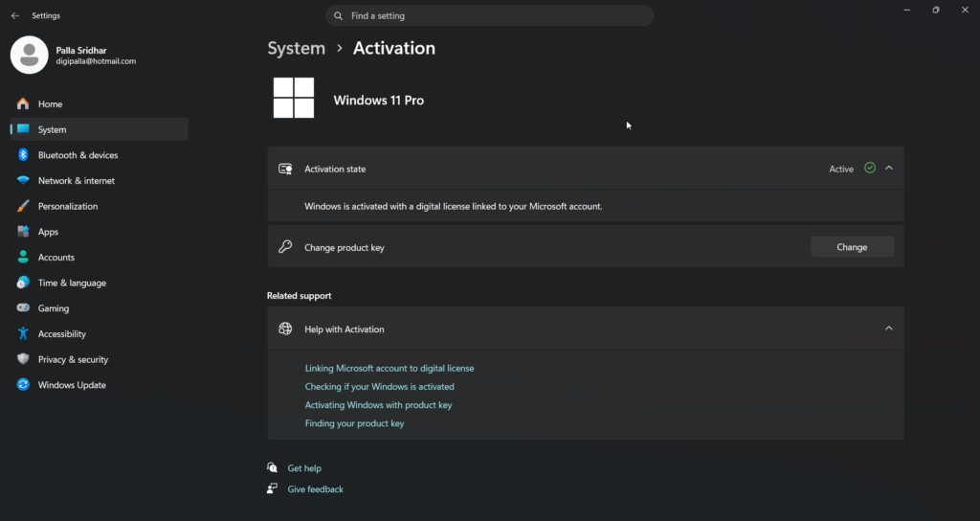Click the Help with Activation globe icon
This screenshot has width=980, height=521.
tap(285, 328)
